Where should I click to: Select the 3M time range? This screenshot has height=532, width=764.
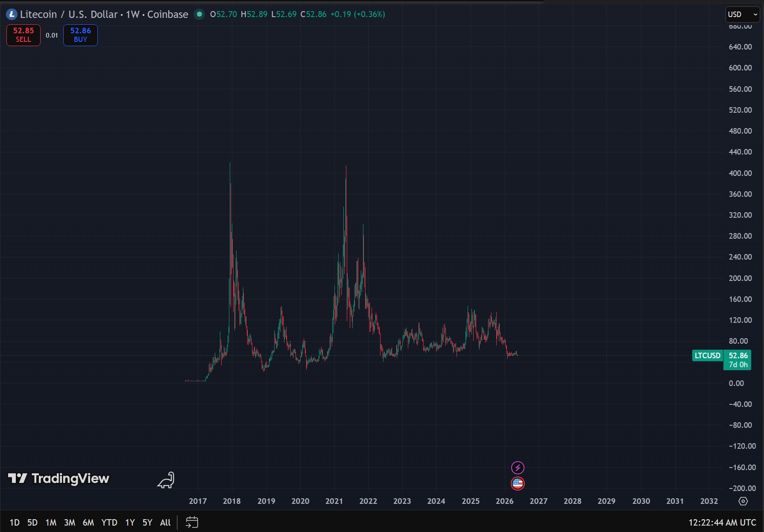(x=70, y=522)
